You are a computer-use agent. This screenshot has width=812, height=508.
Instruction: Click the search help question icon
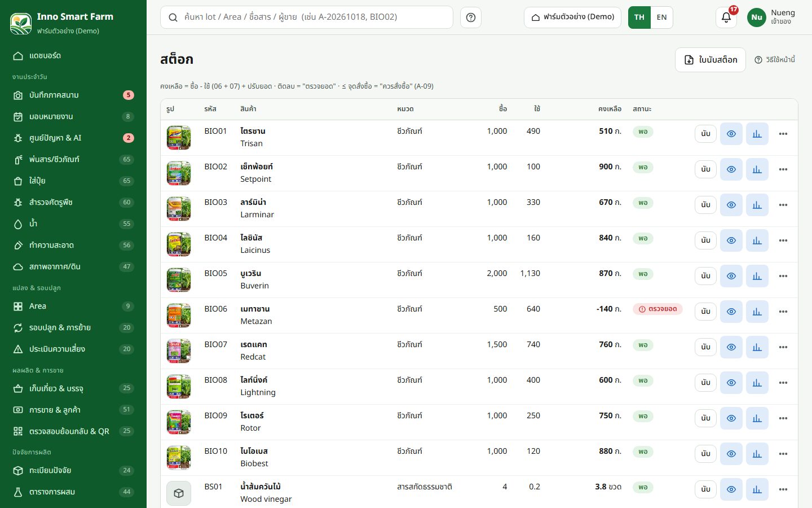[471, 17]
